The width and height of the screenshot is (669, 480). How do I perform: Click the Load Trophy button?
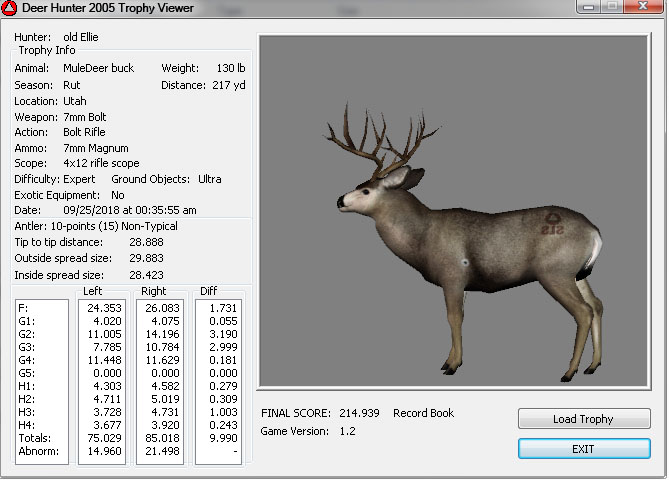click(x=584, y=419)
